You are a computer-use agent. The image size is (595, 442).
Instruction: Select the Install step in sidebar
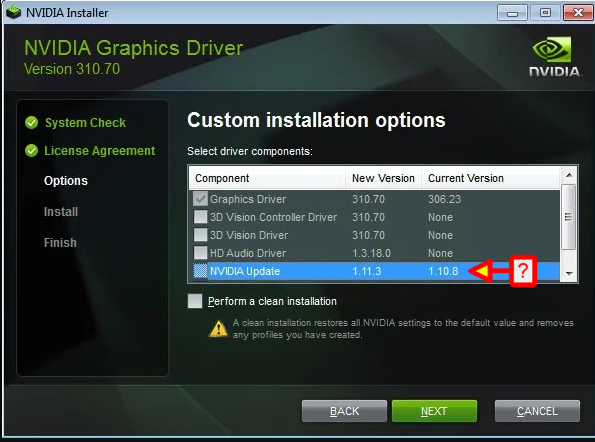point(61,211)
